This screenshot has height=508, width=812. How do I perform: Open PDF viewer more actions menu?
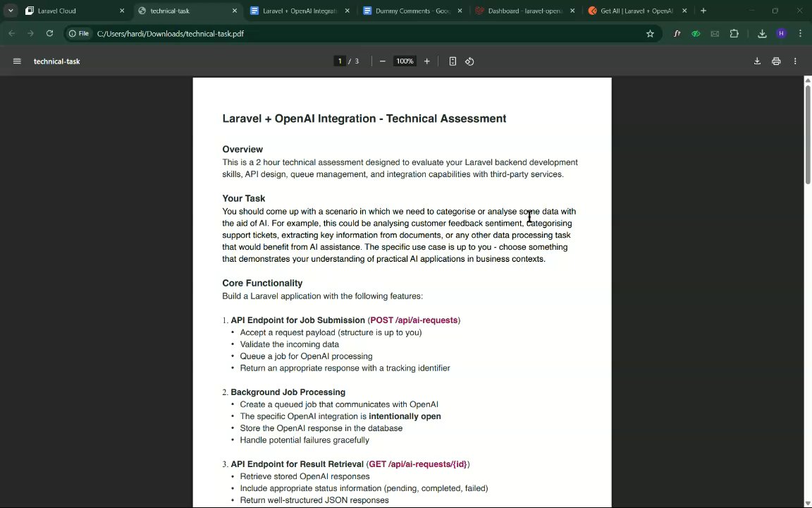click(x=795, y=61)
